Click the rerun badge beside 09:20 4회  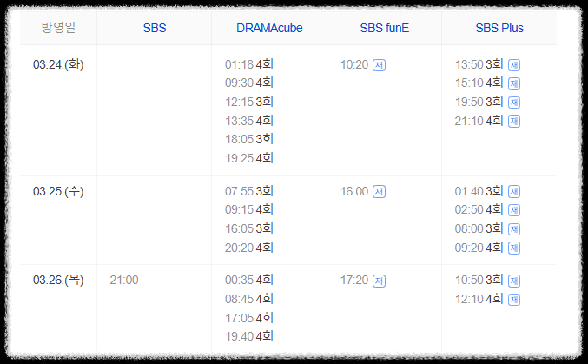pyautogui.click(x=514, y=248)
